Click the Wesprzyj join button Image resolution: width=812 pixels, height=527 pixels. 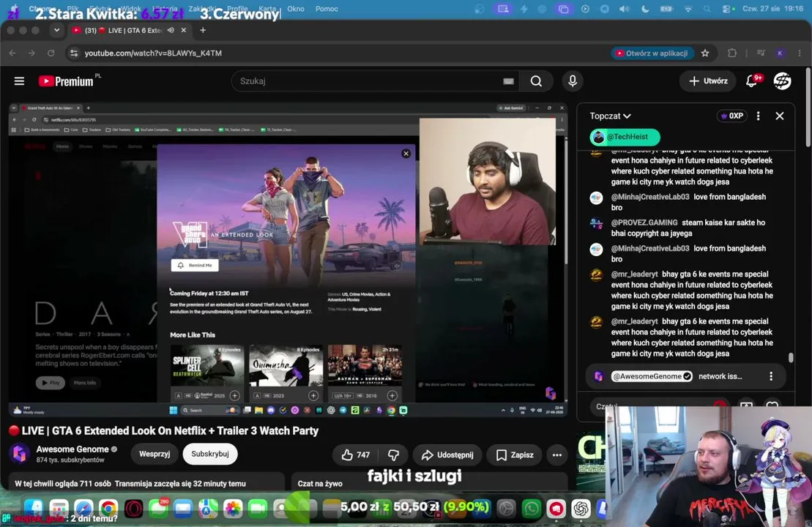[154, 454]
